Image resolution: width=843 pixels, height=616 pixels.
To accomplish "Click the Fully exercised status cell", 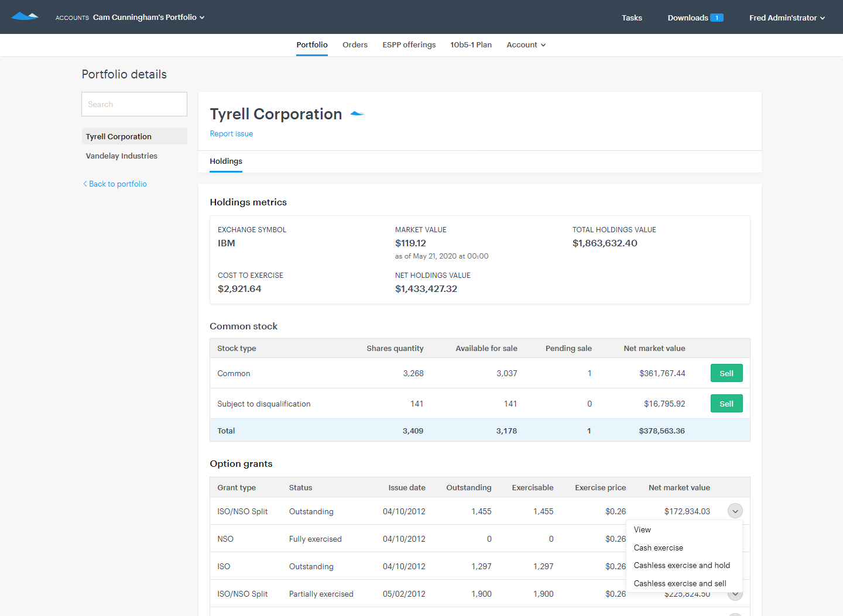I will coord(315,539).
